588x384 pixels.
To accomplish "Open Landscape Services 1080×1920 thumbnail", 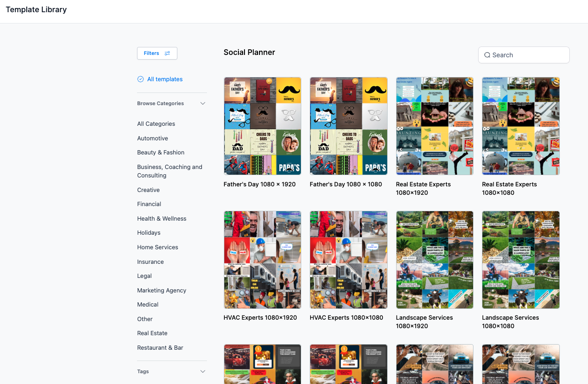I will tap(435, 260).
